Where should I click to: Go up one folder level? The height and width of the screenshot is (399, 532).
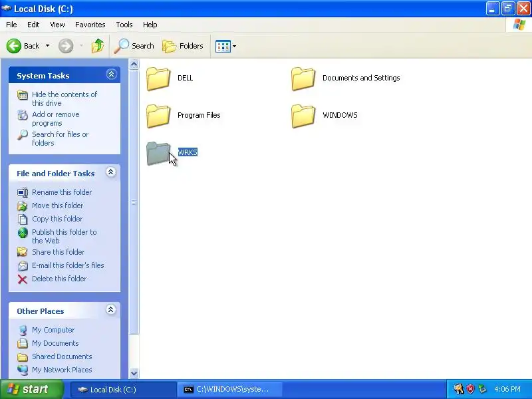[x=98, y=46]
